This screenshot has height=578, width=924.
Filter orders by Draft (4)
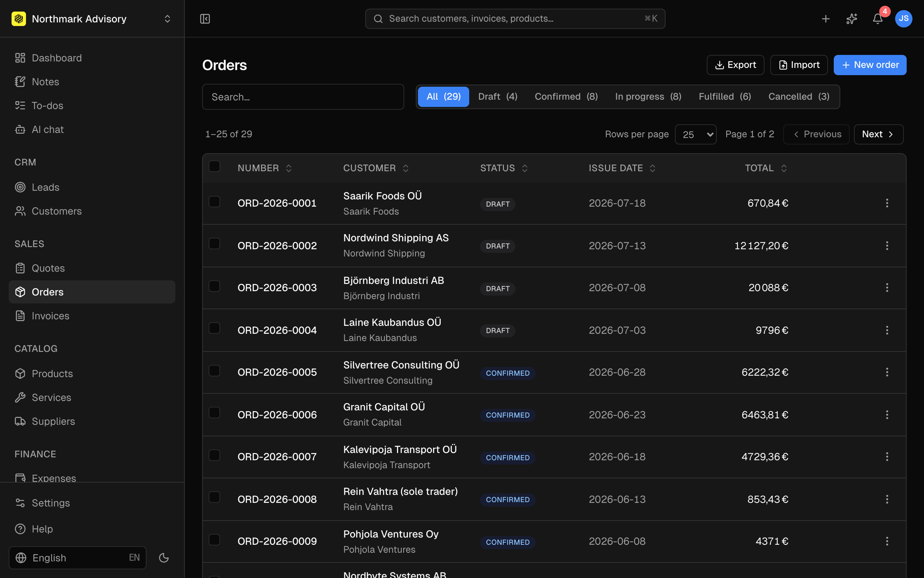click(498, 97)
